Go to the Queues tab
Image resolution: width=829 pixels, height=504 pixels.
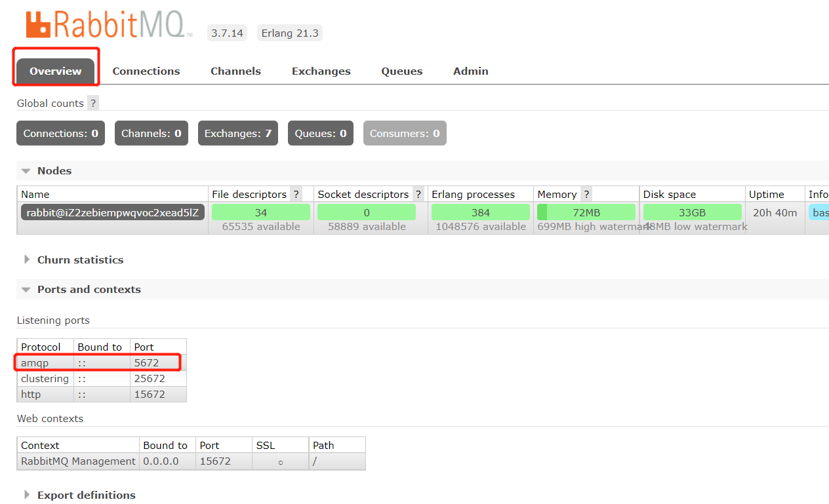point(402,71)
